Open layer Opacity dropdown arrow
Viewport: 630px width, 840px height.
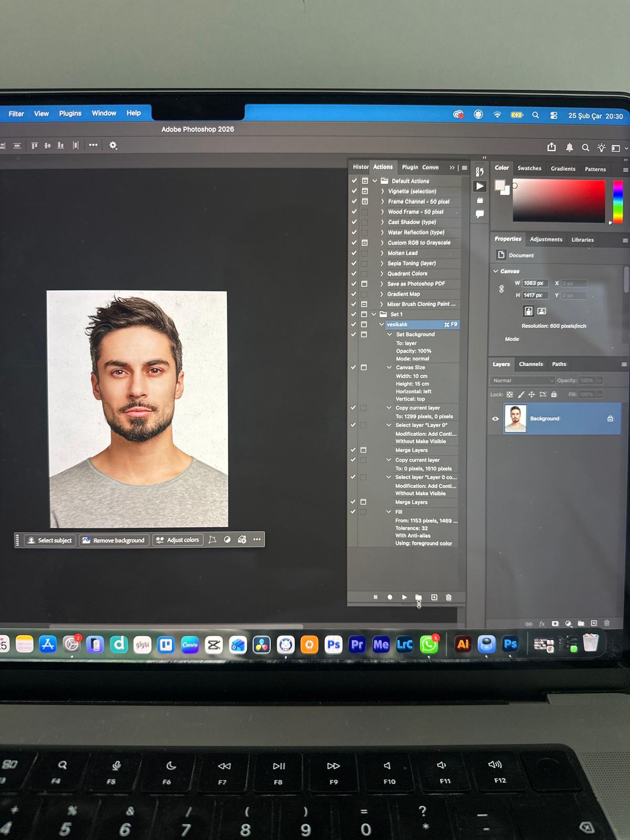600,381
